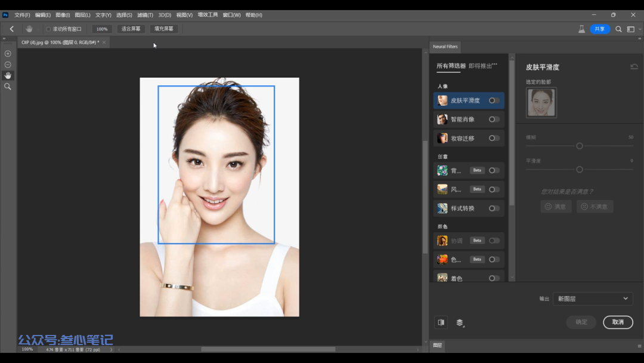Select the magnifier Zoom tool

8,87
